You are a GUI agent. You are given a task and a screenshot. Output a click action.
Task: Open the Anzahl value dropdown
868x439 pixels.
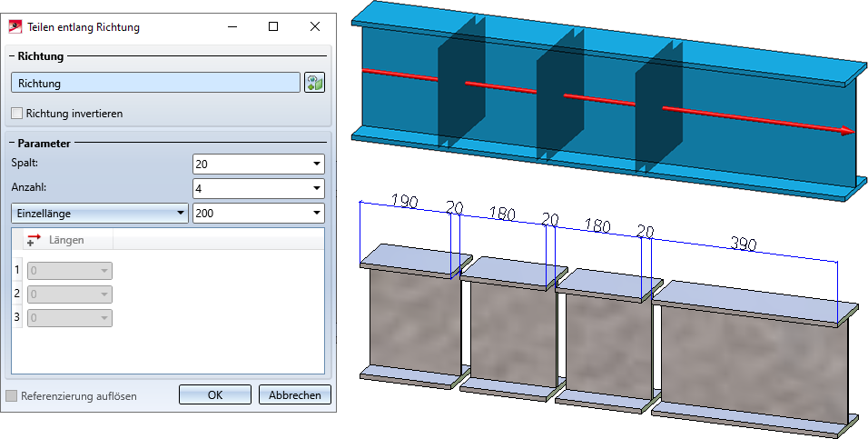[317, 188]
